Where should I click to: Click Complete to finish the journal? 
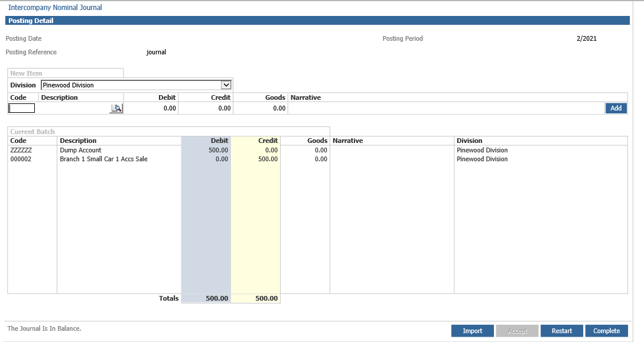click(606, 331)
